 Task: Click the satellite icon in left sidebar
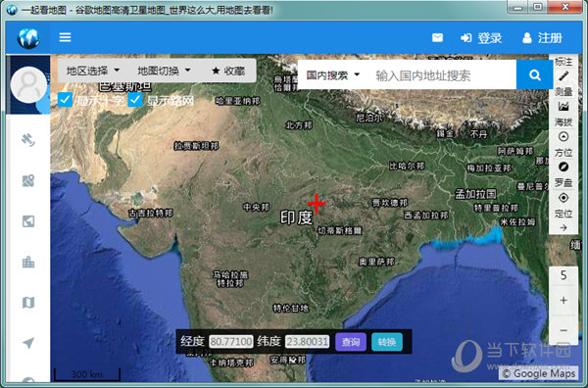[x=28, y=140]
